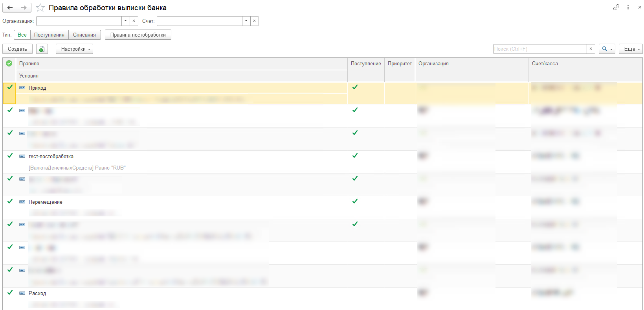Image resolution: width=644 pixels, height=310 pixels.
Task: Click the condition text ВалютаДенежныхСредств Равно RUB
Action: click(x=77, y=168)
